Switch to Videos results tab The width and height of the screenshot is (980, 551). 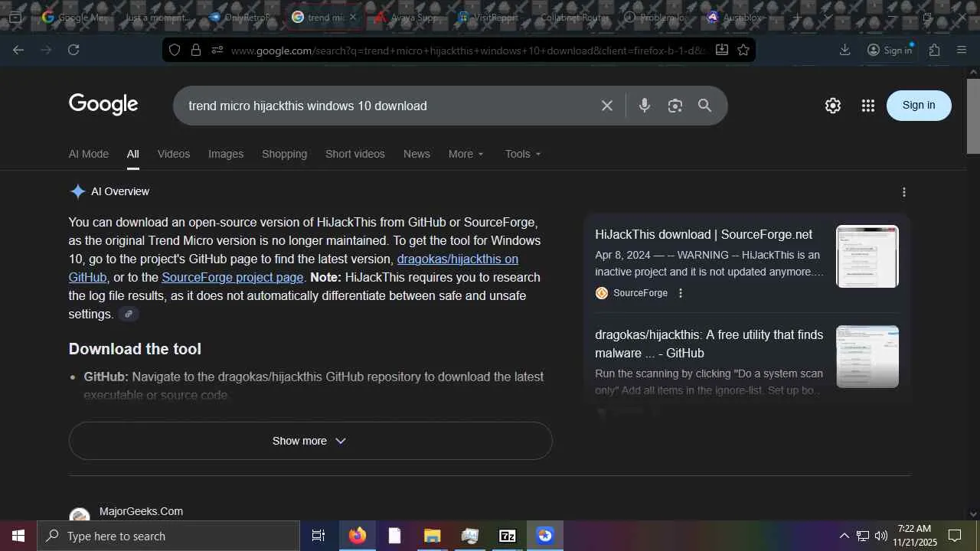(174, 154)
